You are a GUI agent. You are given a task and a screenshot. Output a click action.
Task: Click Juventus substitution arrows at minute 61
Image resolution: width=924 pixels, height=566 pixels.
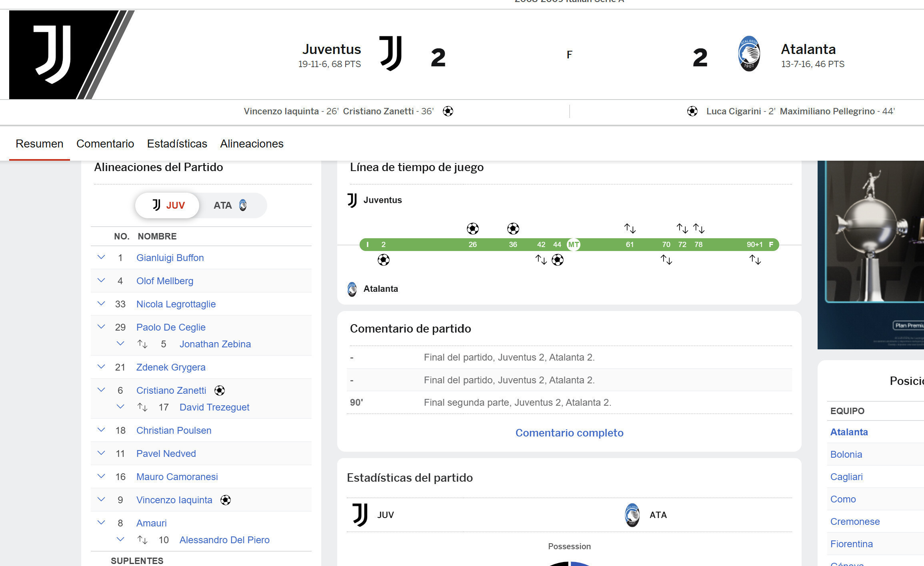pos(630,228)
